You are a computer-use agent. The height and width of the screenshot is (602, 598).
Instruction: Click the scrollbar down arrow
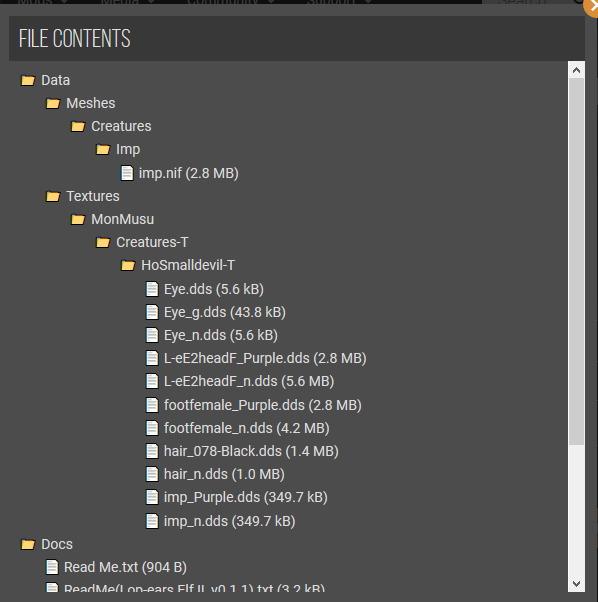point(576,584)
